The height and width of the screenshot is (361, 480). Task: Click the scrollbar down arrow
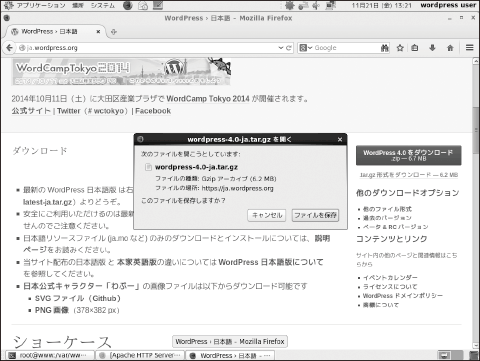coord(476,346)
